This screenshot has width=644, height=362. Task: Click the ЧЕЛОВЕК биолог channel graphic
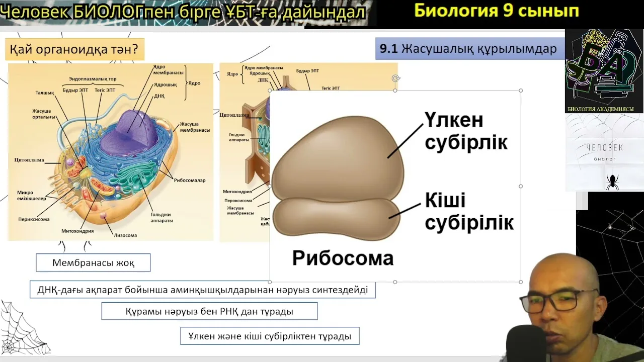604,151
